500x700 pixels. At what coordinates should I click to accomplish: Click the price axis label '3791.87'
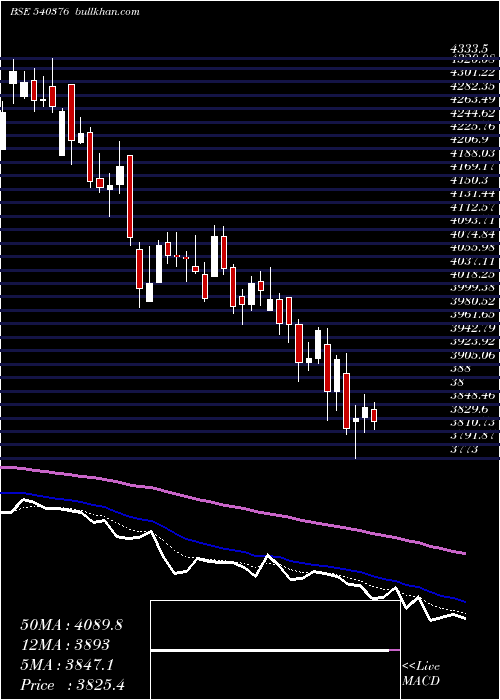tap(472, 436)
